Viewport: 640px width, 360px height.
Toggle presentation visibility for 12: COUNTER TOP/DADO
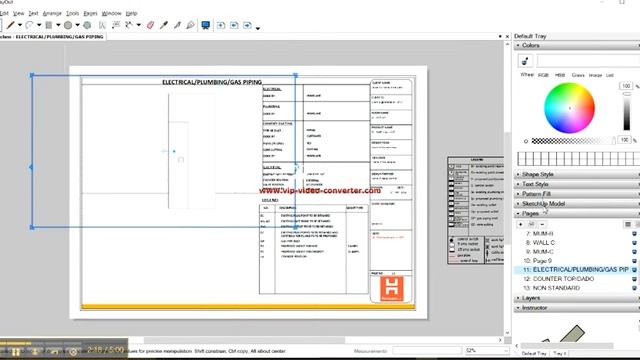tap(634, 279)
